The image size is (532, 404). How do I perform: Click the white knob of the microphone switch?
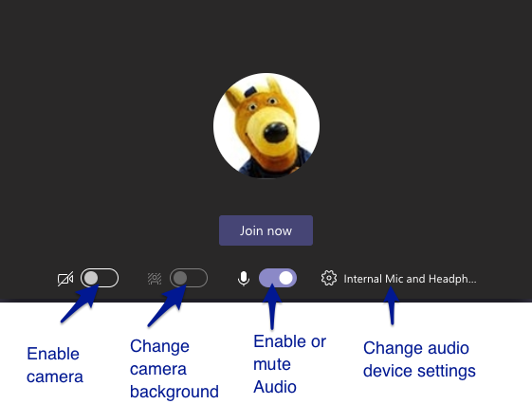tap(285, 278)
